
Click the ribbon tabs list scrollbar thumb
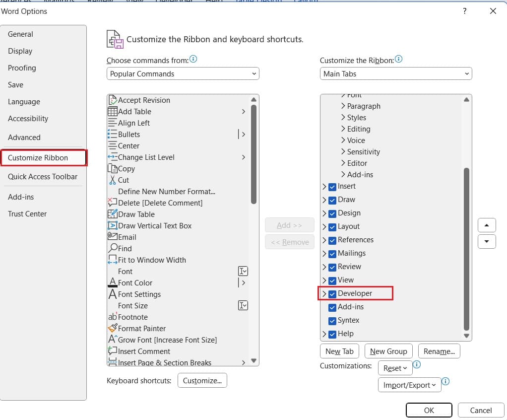click(x=467, y=249)
